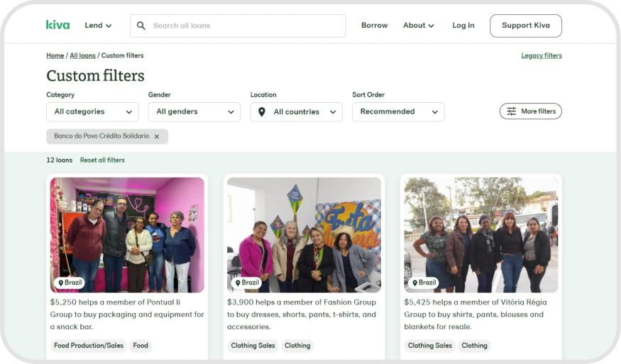Change the Recommended sort order dropdown
Viewport: 621px width, 364px height.
(398, 111)
